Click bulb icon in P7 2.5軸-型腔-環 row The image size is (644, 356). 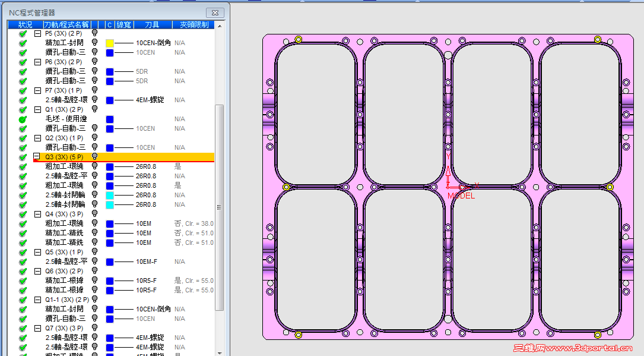click(94, 99)
